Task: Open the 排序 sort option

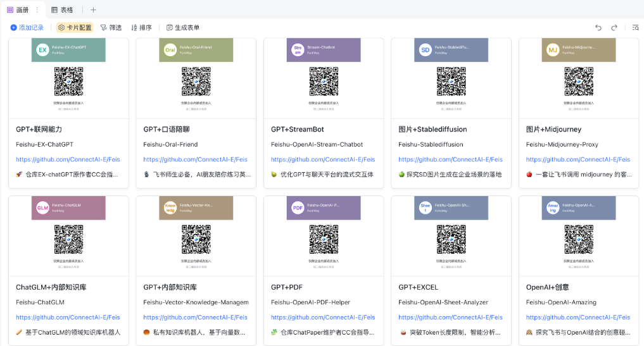Action: click(x=141, y=27)
